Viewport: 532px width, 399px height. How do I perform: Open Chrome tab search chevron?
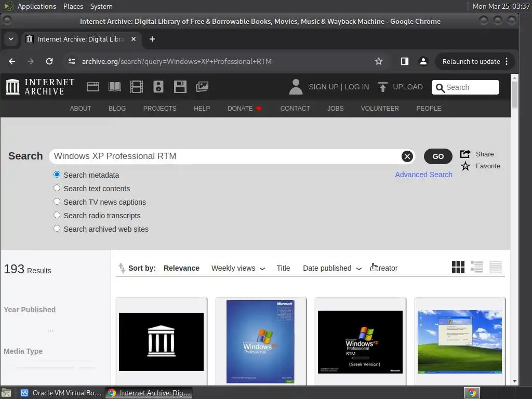click(11, 39)
